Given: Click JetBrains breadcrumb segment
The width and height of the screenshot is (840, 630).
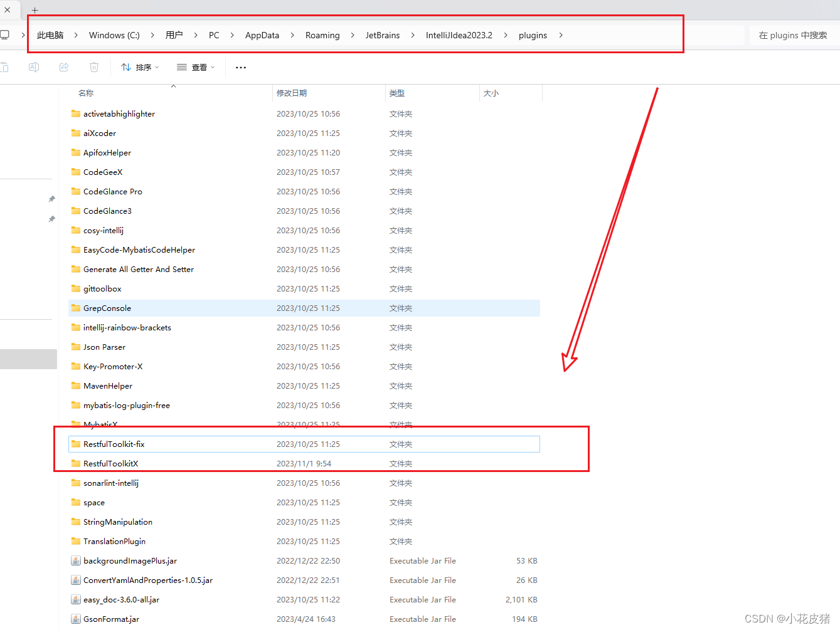Looking at the screenshot, I should 383,35.
